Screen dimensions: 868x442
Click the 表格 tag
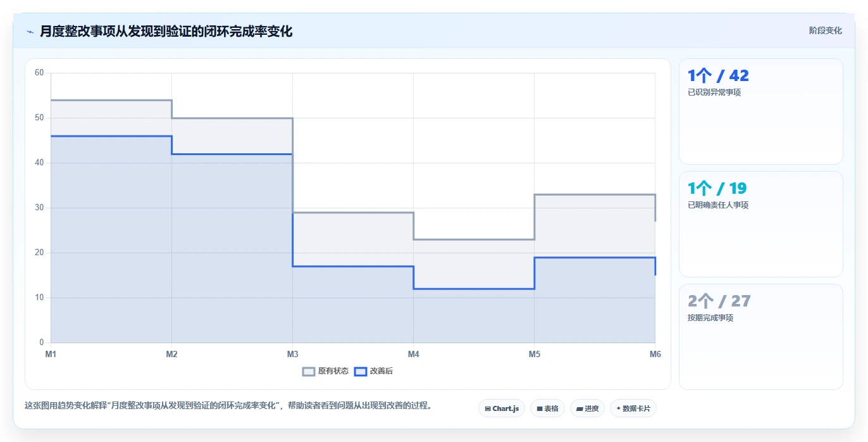(x=547, y=408)
